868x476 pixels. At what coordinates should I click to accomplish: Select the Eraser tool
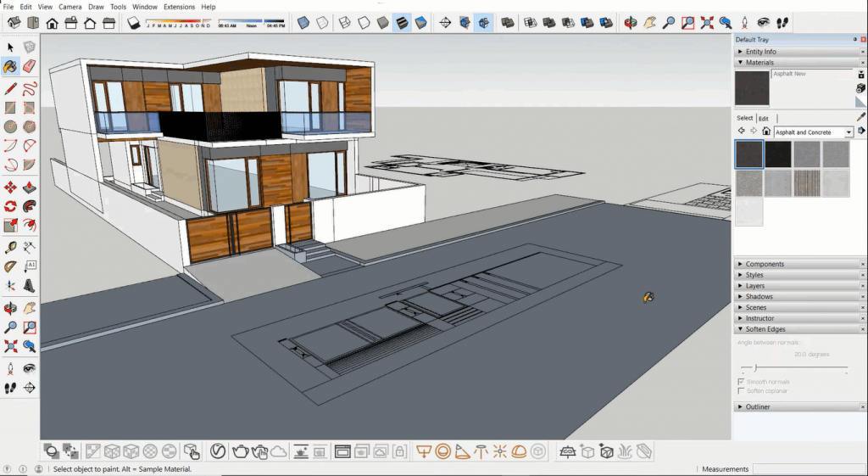[30, 66]
